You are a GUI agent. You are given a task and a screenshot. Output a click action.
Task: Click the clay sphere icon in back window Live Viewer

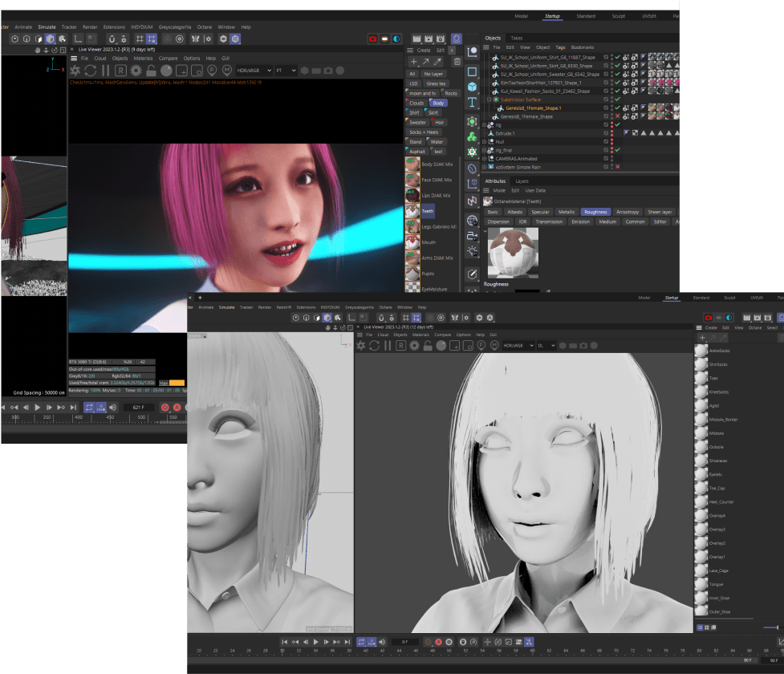[166, 71]
